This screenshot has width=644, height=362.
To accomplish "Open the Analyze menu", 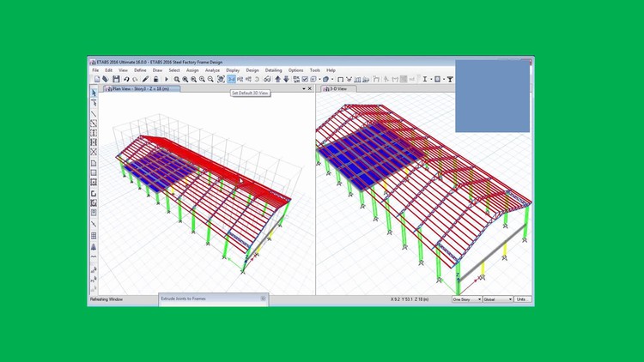I will coord(212,70).
